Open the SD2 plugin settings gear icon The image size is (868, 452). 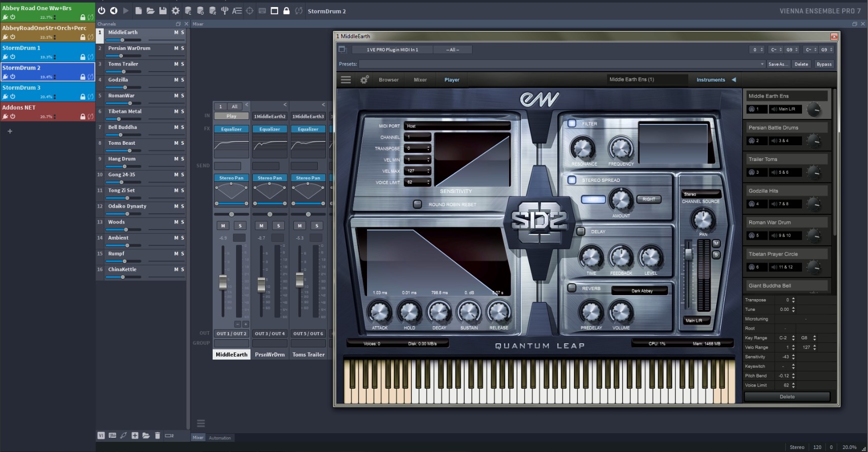coord(364,80)
